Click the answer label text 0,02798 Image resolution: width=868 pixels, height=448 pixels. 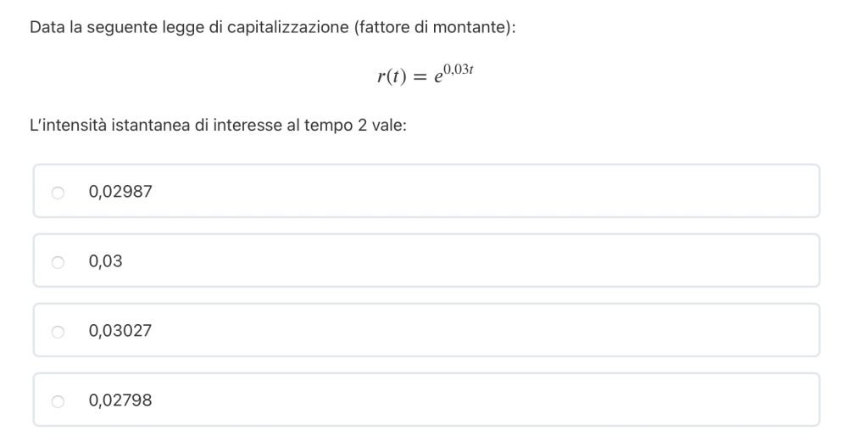[x=120, y=400]
